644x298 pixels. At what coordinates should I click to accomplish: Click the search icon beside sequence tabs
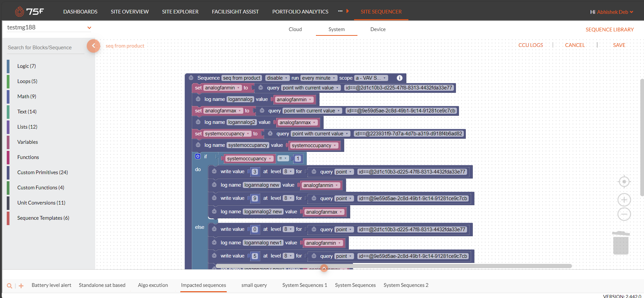(x=9, y=286)
